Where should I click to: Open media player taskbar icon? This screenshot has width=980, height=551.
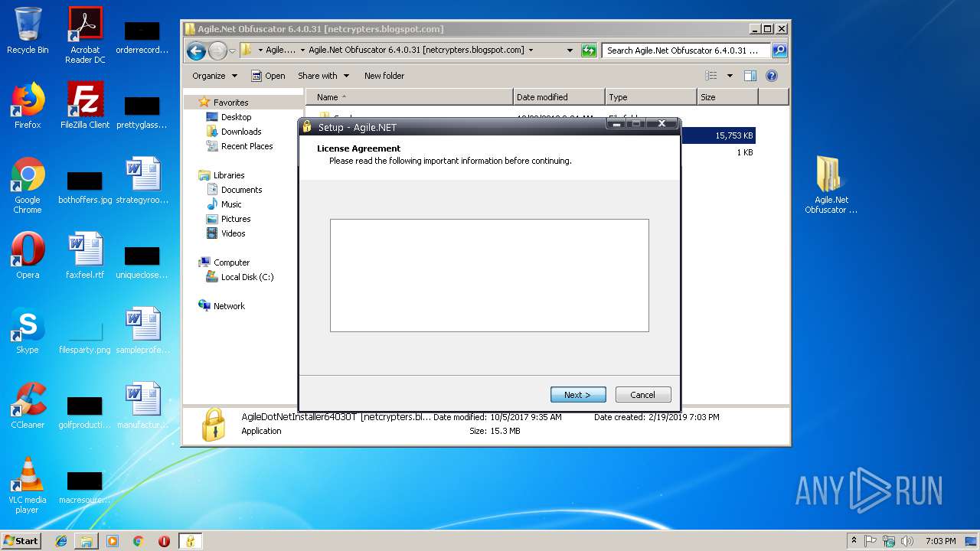(113, 541)
